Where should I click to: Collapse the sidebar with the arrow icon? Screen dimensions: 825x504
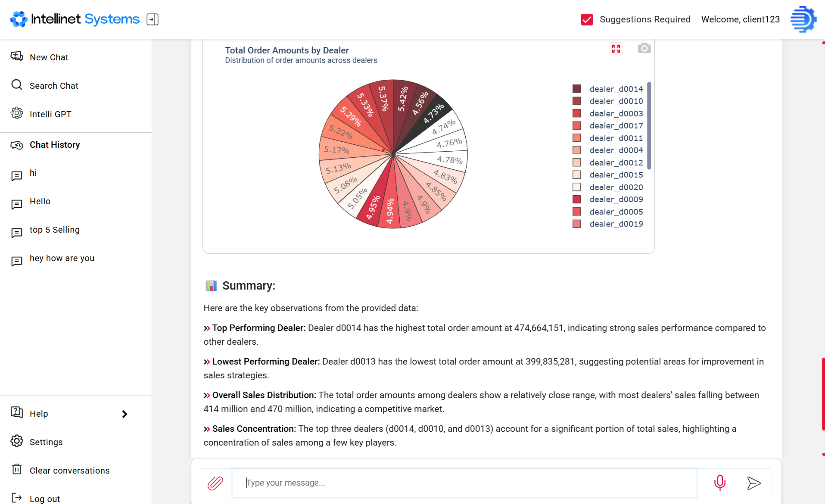(153, 20)
